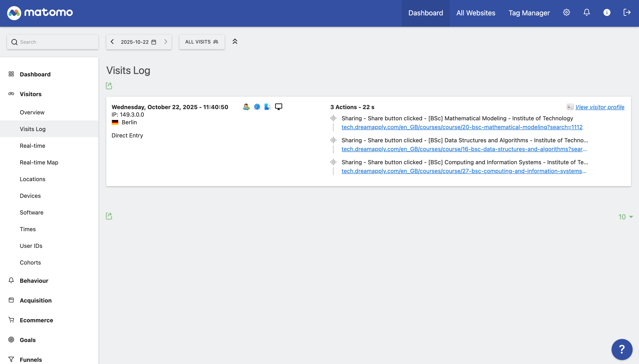
Task: Click the Mac OS Finder icon
Action: point(267,107)
